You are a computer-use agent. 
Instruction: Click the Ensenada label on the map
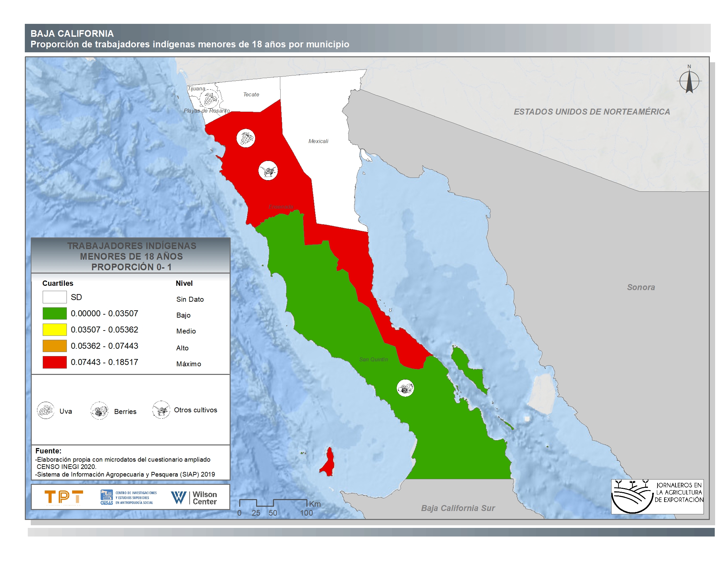(x=281, y=207)
